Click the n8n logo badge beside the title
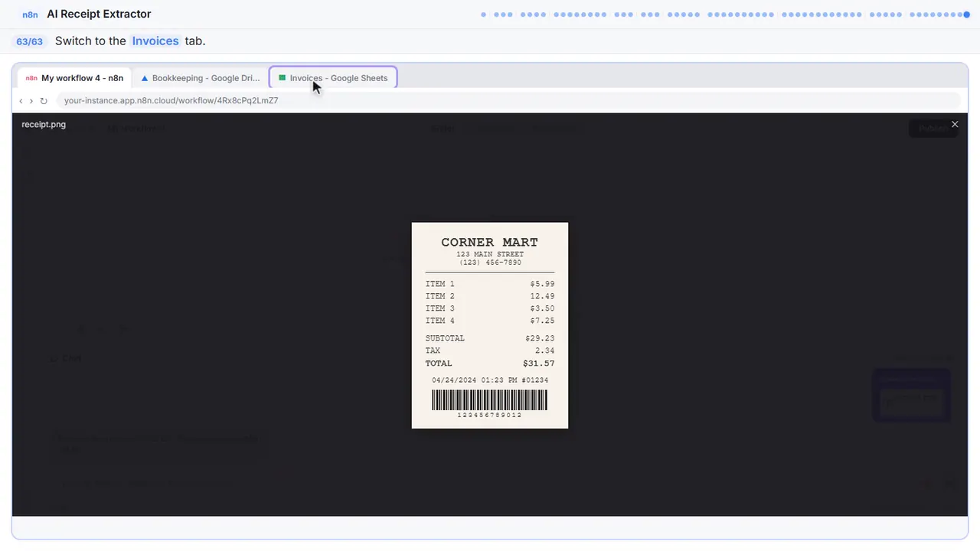 pyautogui.click(x=31, y=15)
